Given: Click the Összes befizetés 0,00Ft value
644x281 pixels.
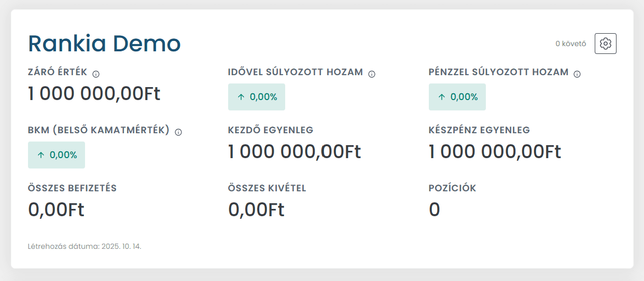Looking at the screenshot, I should coord(56,210).
